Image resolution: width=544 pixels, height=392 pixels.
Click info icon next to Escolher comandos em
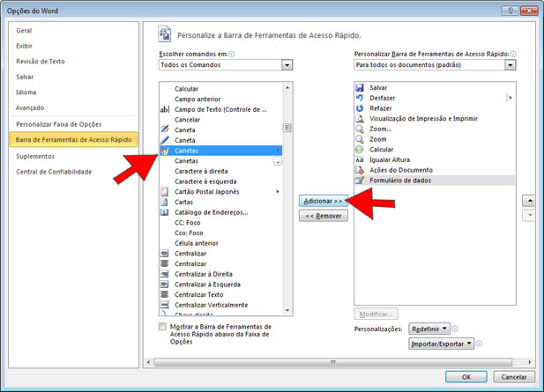point(232,54)
